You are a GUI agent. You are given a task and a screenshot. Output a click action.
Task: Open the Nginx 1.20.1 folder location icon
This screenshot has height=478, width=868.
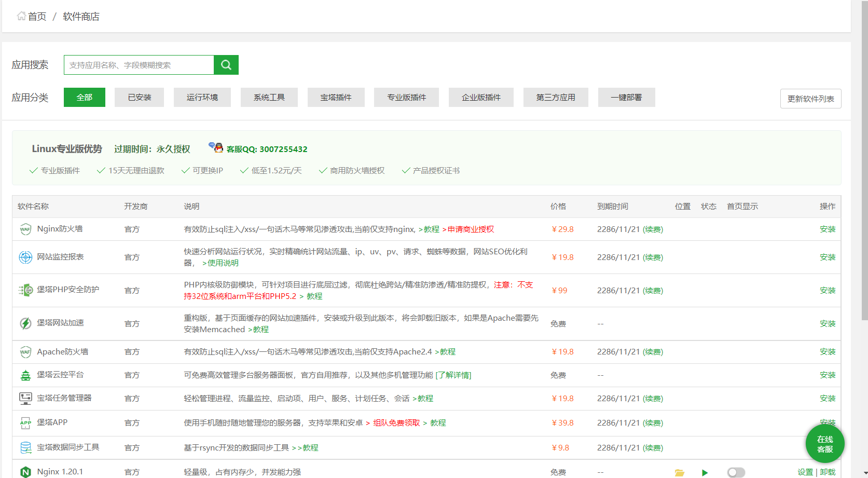coord(679,472)
